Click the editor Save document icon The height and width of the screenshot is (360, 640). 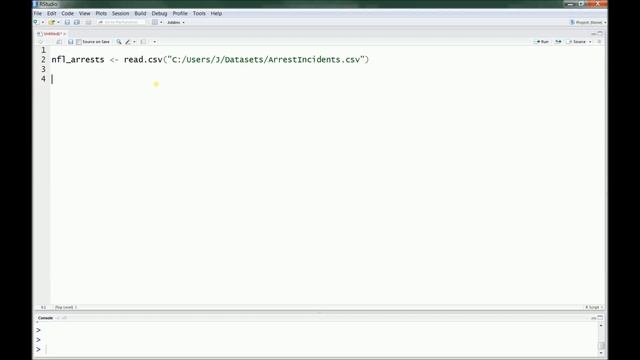coord(71,42)
